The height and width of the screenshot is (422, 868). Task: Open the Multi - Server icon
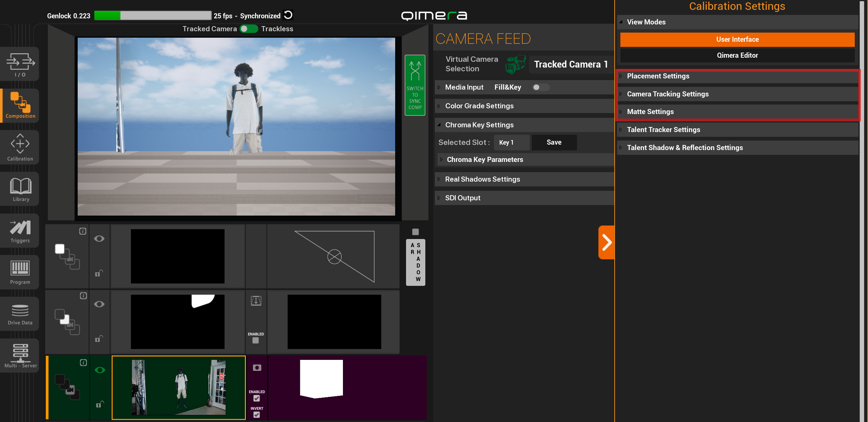click(x=20, y=355)
